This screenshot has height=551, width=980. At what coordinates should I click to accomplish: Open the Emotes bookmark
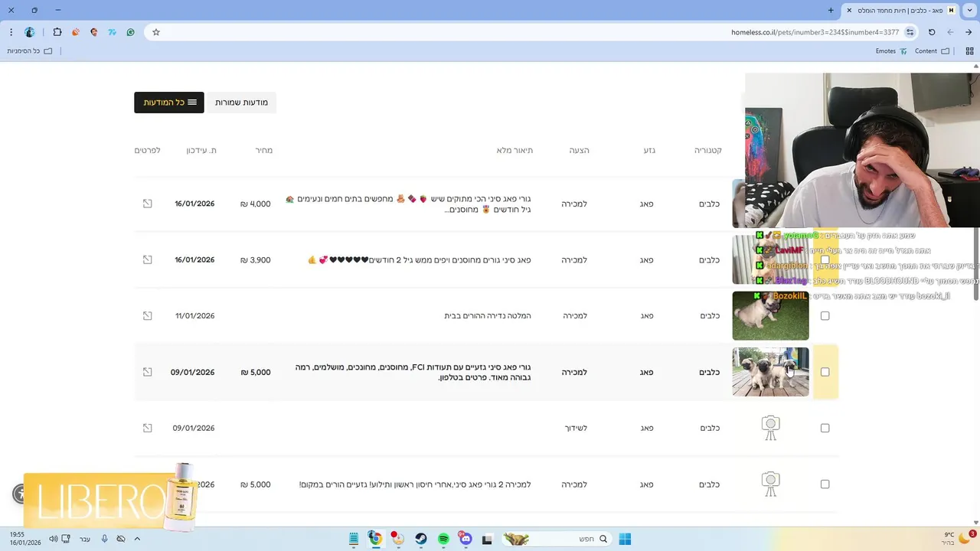click(x=891, y=51)
